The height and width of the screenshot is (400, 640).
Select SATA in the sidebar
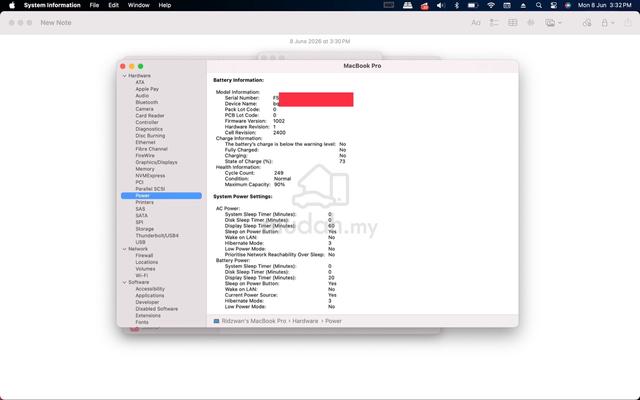[142, 216]
